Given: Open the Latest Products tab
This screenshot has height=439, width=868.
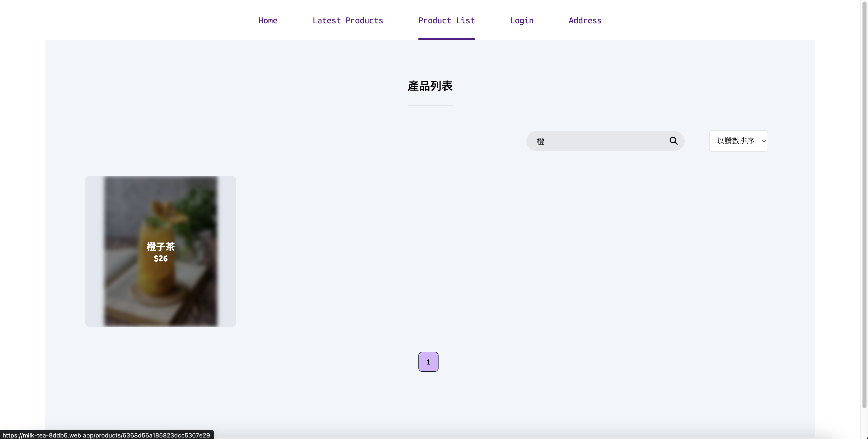Looking at the screenshot, I should click(x=347, y=20).
